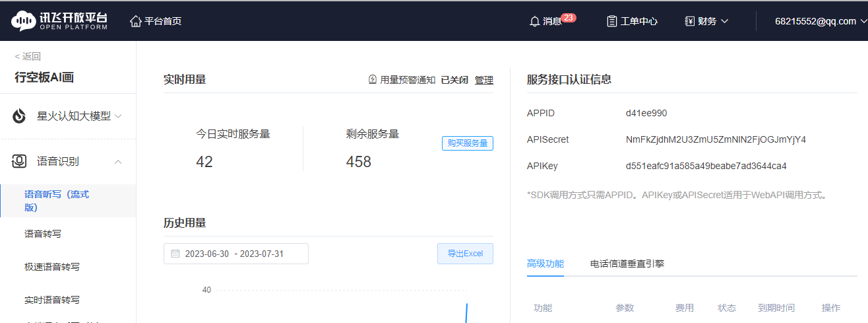Screen dimensions: 868x323
Task: Click the 管理 link for usage alerts
Action: click(484, 80)
